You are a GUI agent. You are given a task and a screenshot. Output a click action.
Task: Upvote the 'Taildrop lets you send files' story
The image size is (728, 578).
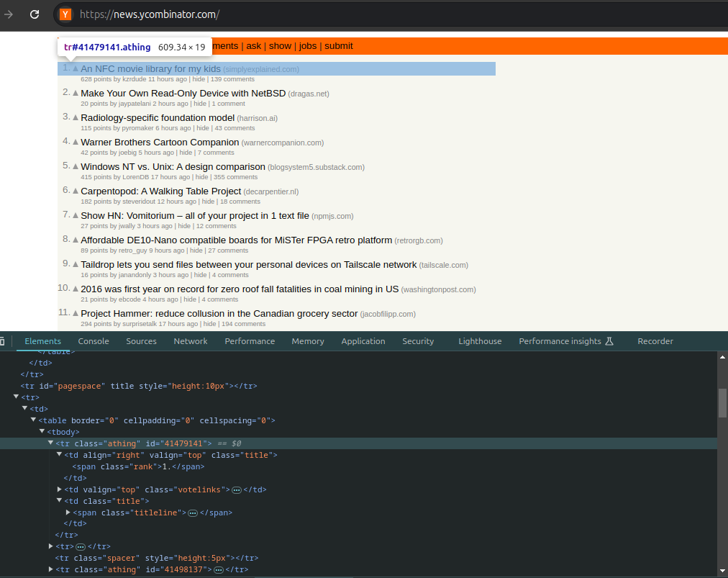(x=76, y=264)
